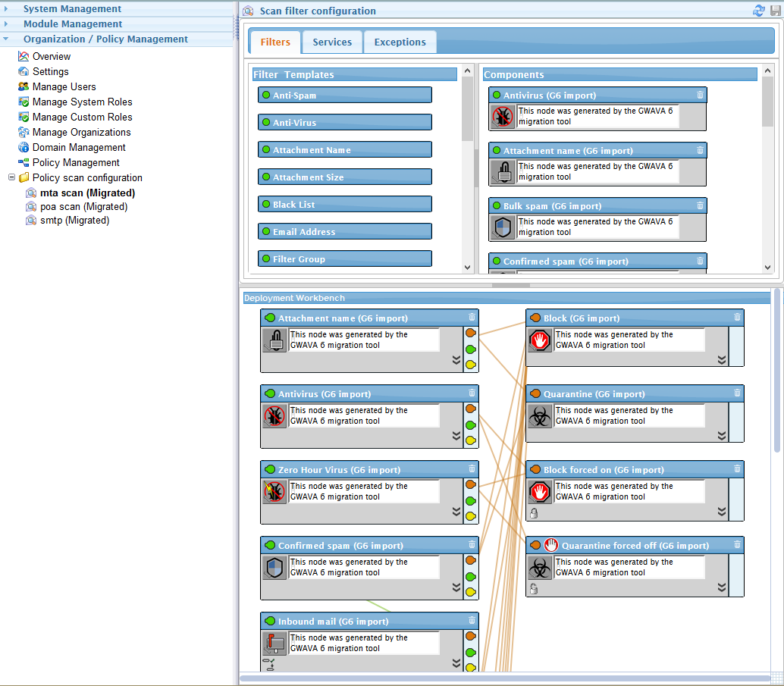This screenshot has width=784, height=686.
Task: Click stop-hand icon in Block forced on node
Action: (540, 491)
